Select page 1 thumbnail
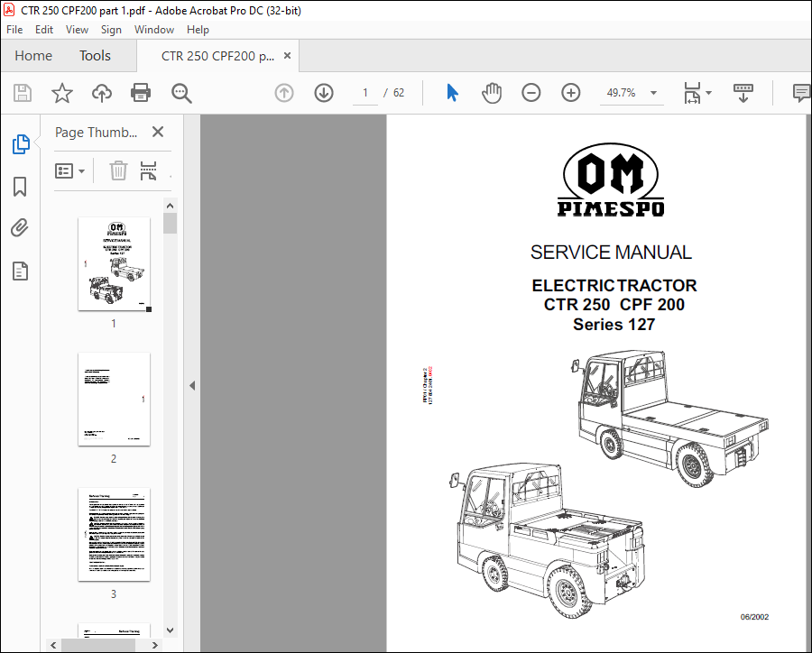Screen dimensions: 812x653 114,263
